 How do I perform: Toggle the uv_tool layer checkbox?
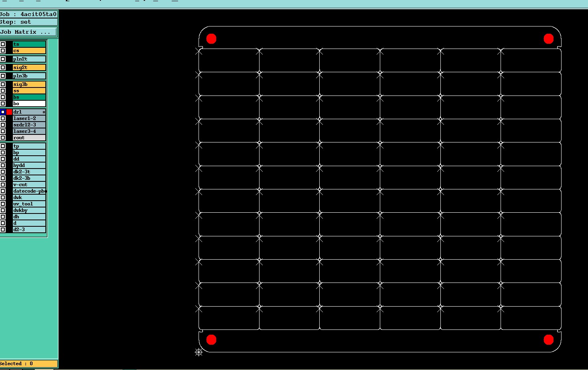point(3,204)
